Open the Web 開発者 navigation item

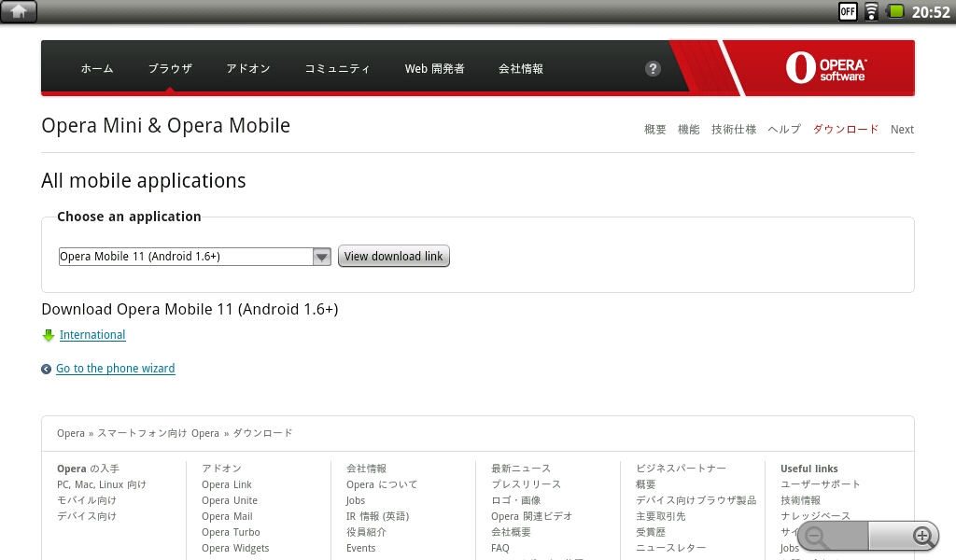click(435, 69)
